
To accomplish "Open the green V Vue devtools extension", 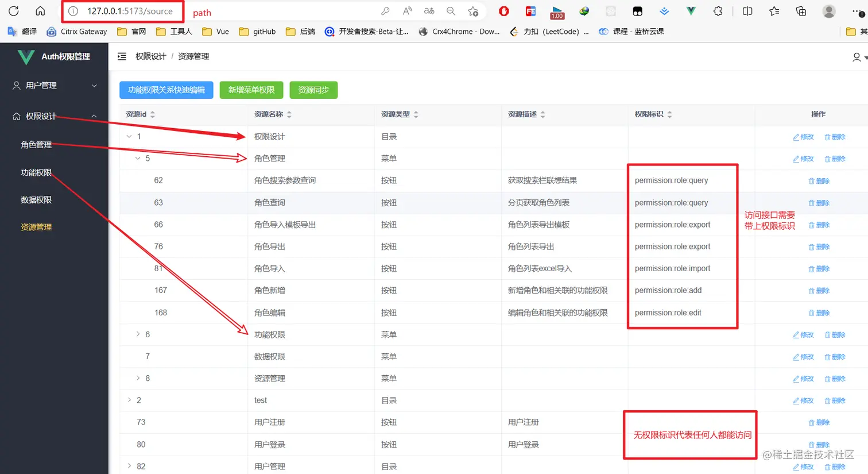I will pos(691,11).
